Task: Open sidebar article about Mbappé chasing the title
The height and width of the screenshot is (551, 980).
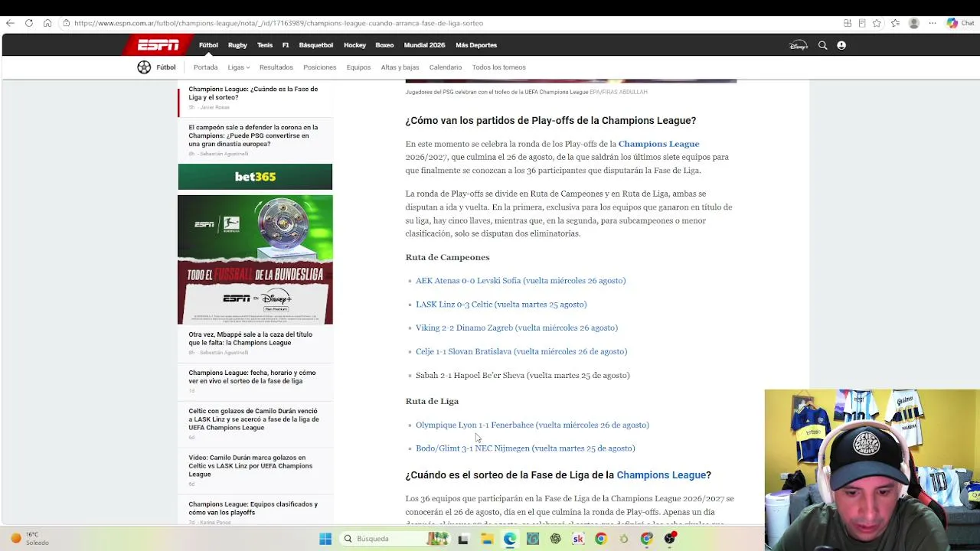Action: point(250,339)
